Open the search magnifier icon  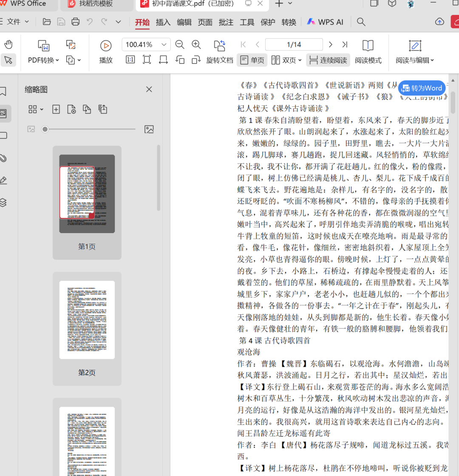pyautogui.click(x=361, y=22)
